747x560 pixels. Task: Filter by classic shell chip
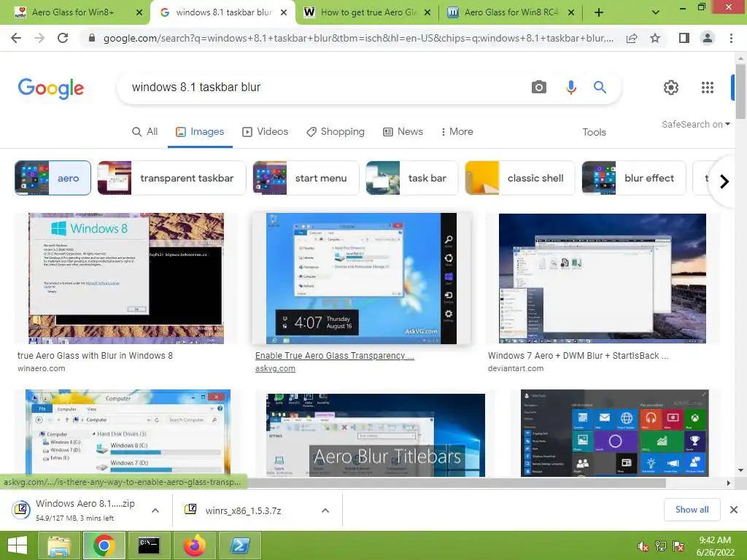click(519, 178)
